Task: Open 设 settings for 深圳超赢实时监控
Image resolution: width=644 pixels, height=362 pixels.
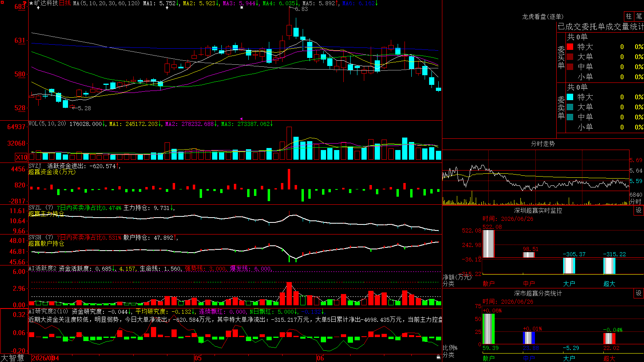Action: click(x=639, y=210)
